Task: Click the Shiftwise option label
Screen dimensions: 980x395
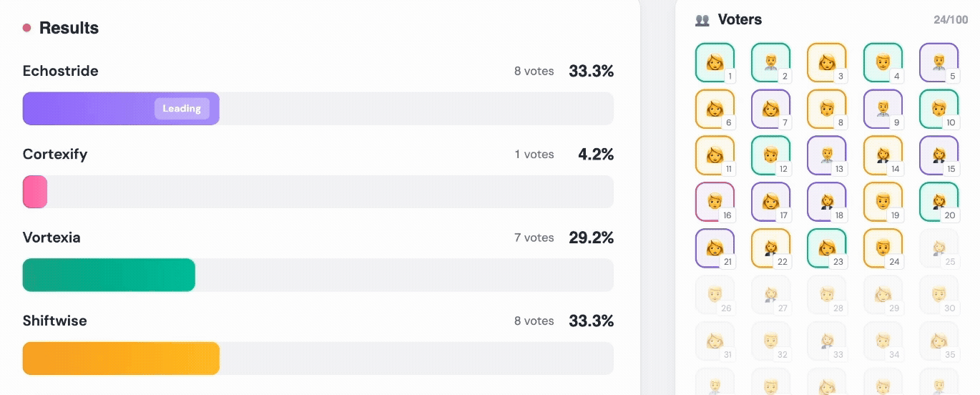Action: (54, 321)
